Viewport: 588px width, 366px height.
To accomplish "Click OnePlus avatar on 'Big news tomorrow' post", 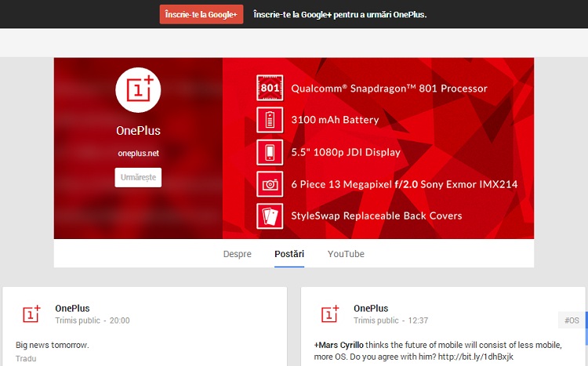I will coord(31,314).
